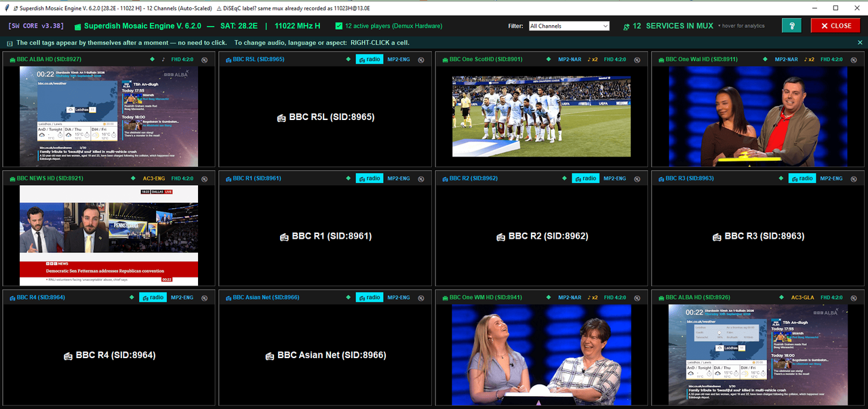Click the TV icon beside BBC ALBA HD SID:8927
Image resolution: width=868 pixels, height=409 pixels.
(12, 60)
